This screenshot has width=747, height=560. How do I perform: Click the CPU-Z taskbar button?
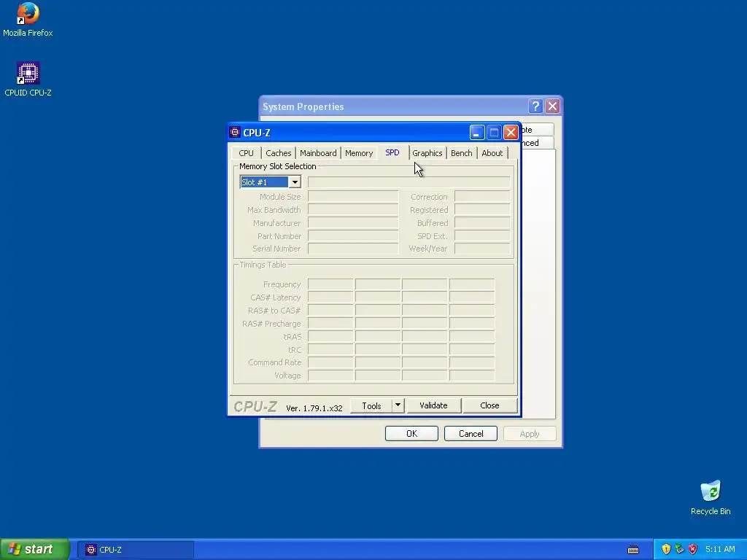(x=136, y=550)
